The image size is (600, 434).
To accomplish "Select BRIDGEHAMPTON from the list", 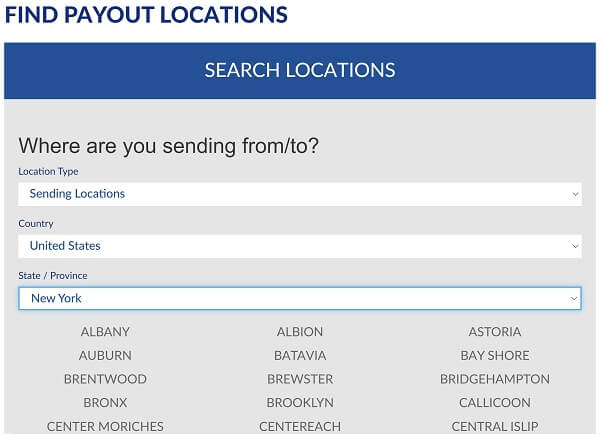I will tap(495, 380).
